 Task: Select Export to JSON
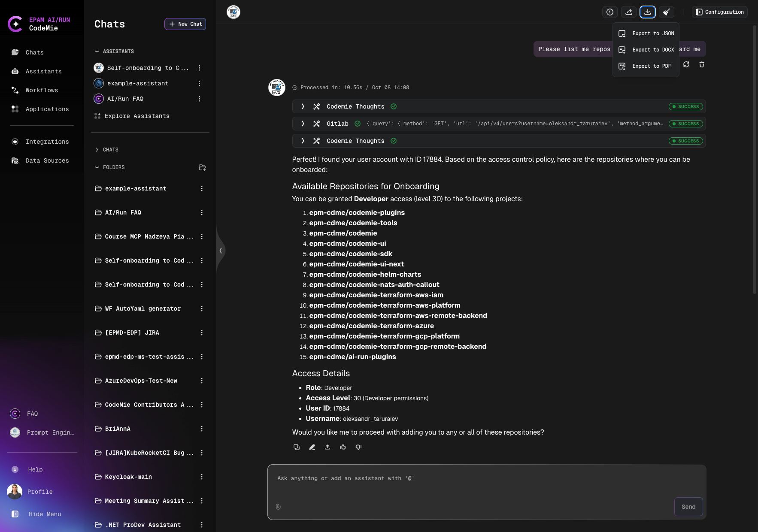point(653,33)
